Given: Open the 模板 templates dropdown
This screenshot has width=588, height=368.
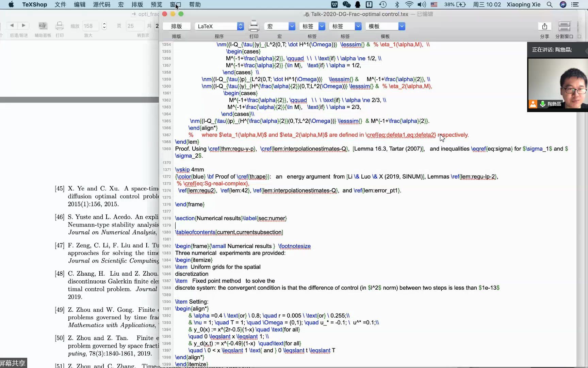Looking at the screenshot, I should pos(385,26).
